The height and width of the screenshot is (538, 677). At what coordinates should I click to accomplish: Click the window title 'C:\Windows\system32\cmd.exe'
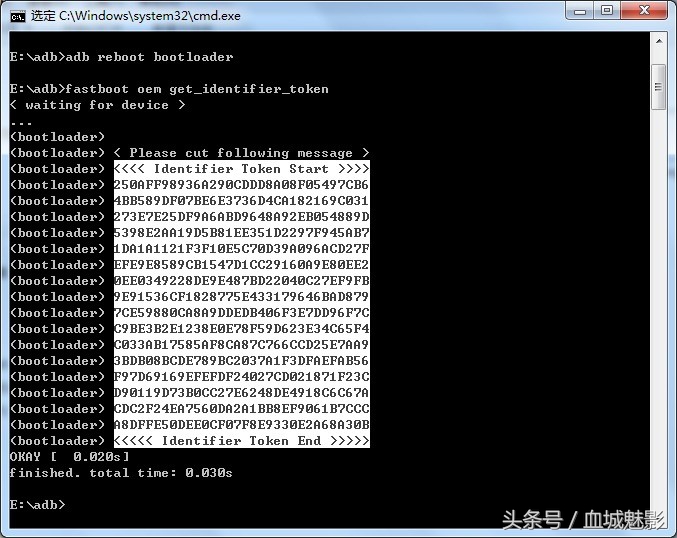coord(150,16)
